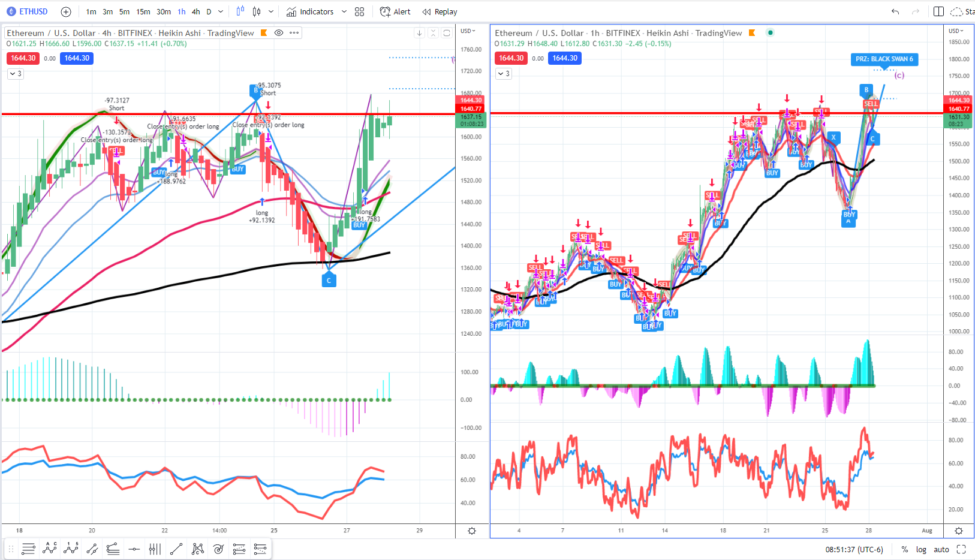Expand the indicator legend '3' on left chart
This screenshot has height=560, width=975.
tap(16, 74)
